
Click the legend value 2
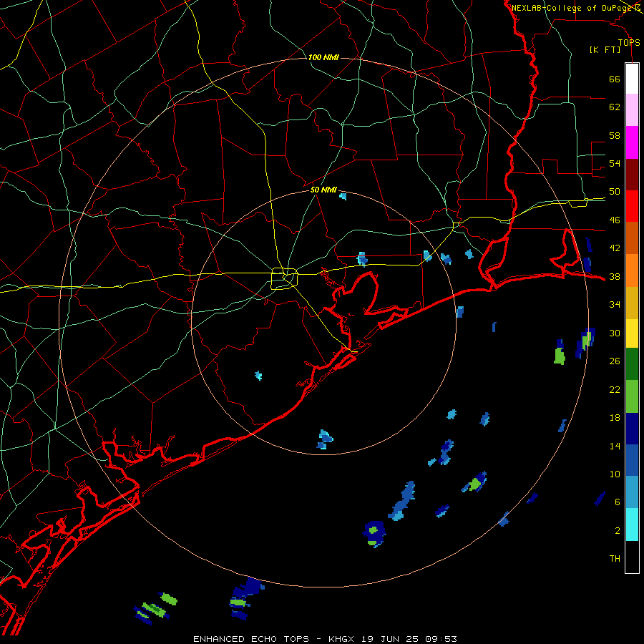(618, 530)
